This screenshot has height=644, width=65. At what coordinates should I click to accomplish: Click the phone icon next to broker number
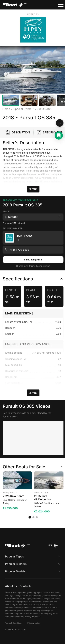point(6,250)
